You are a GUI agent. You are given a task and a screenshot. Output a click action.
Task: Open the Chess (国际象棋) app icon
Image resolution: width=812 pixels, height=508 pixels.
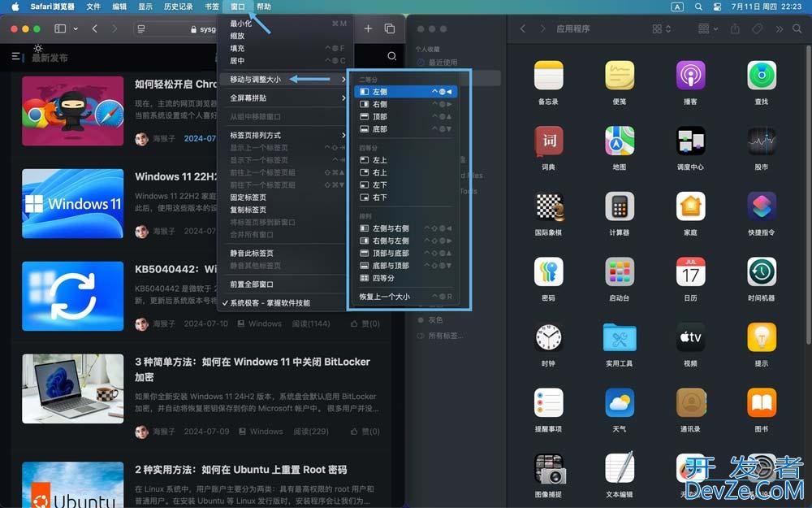548,206
